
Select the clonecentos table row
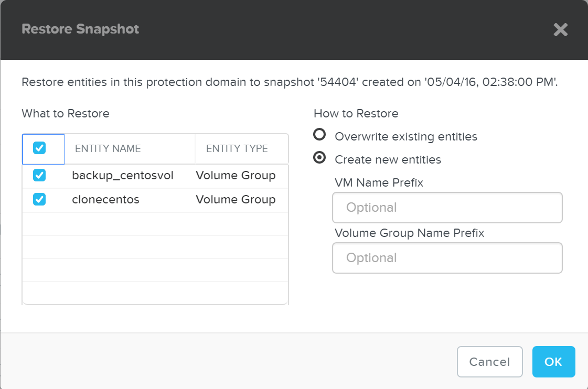tap(157, 199)
